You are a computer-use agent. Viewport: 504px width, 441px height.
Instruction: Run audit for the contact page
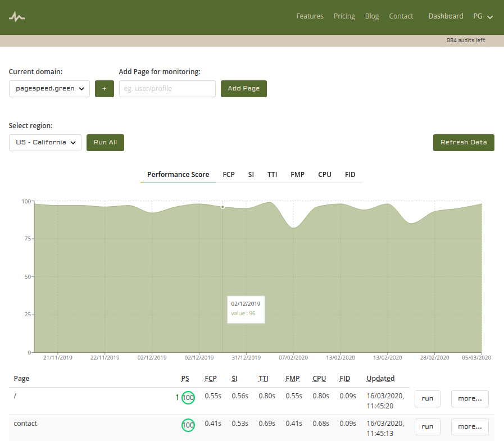coord(428,426)
